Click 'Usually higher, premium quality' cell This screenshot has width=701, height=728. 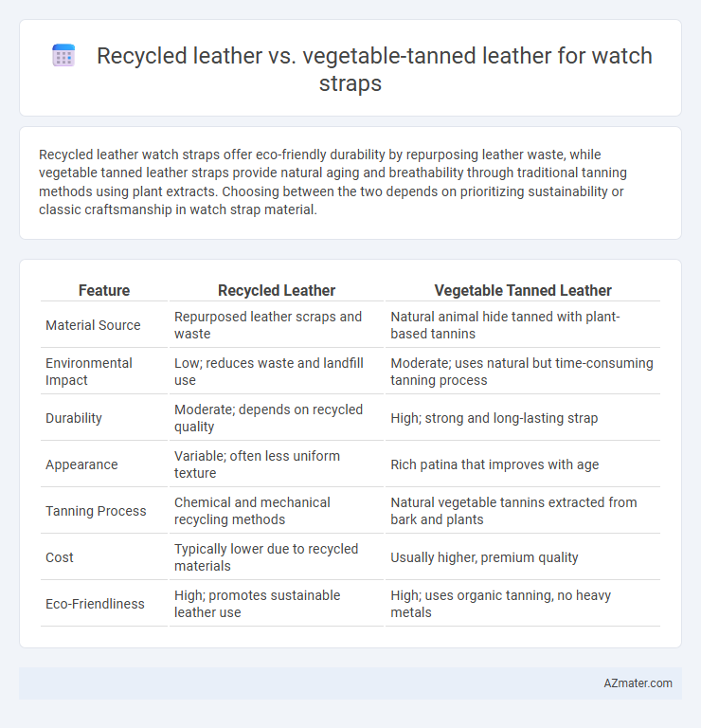pyautogui.click(x=484, y=557)
